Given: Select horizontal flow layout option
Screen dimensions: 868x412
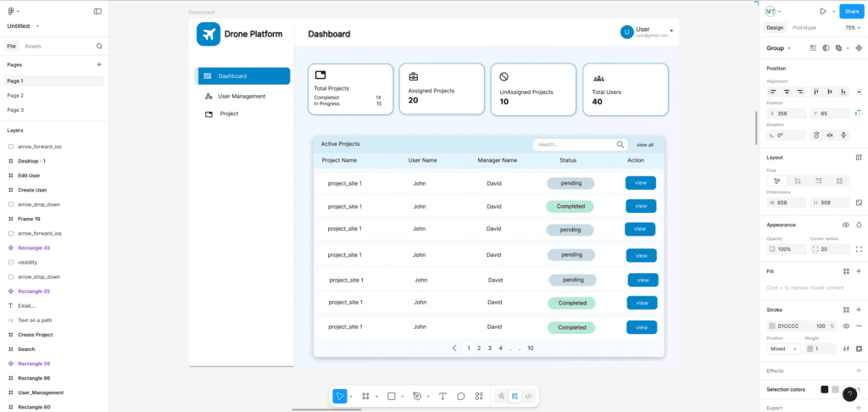Looking at the screenshot, I should (x=819, y=181).
